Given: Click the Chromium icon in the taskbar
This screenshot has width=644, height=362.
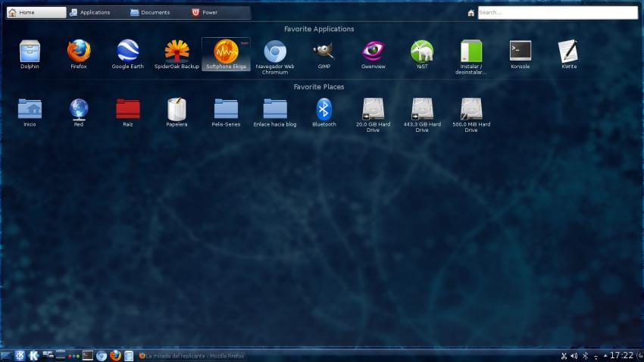Looking at the screenshot, I should pyautogui.click(x=102, y=356).
